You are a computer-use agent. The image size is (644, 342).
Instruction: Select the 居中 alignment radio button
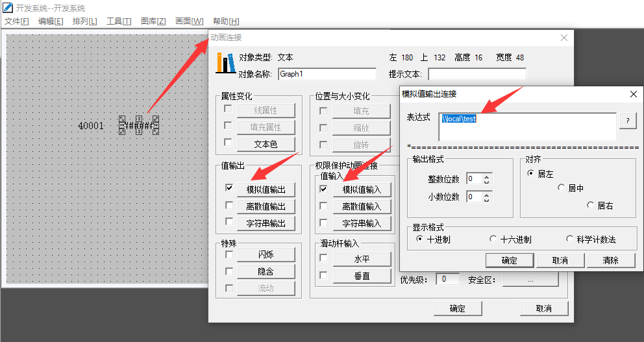coord(562,188)
